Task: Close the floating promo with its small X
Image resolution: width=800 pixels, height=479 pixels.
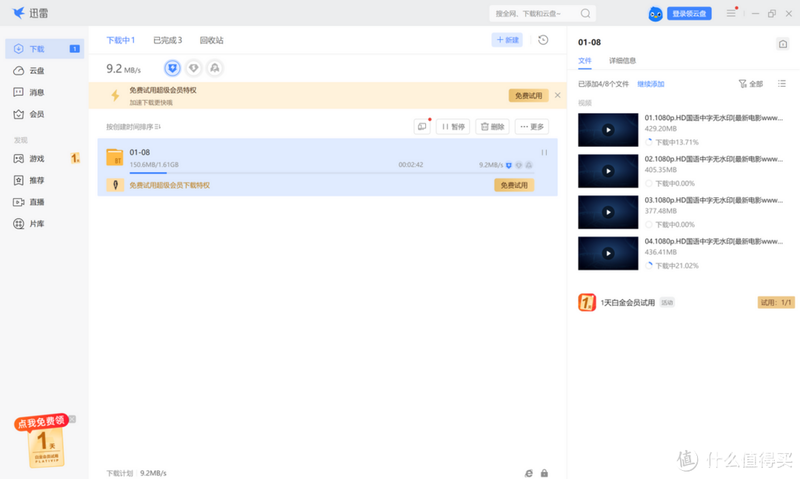Action: tap(72, 419)
